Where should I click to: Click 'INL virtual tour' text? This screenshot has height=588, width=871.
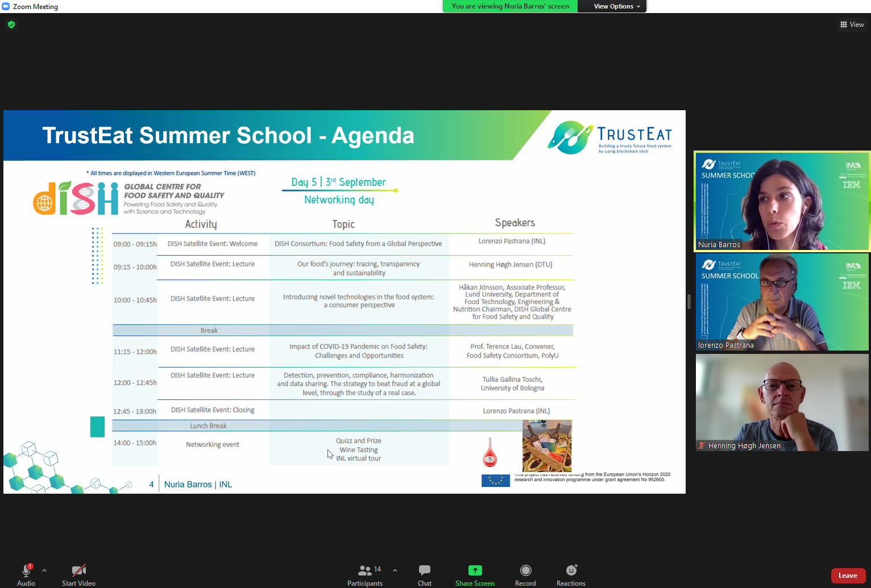358,458
